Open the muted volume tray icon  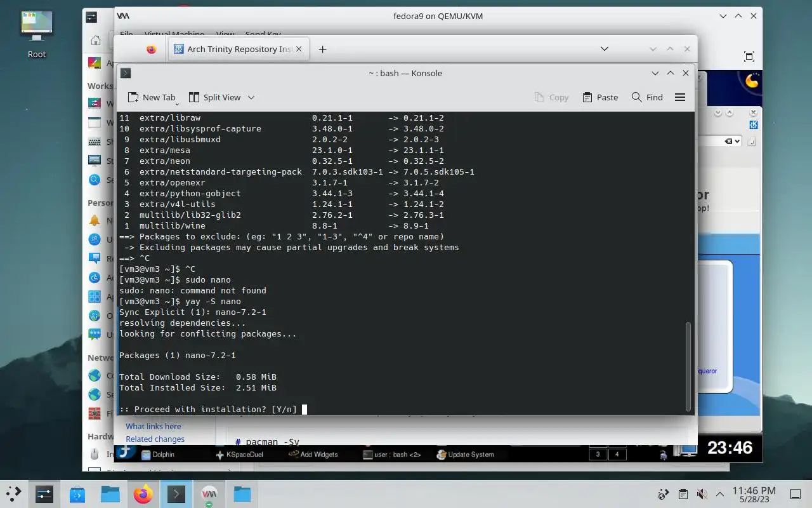coord(702,494)
